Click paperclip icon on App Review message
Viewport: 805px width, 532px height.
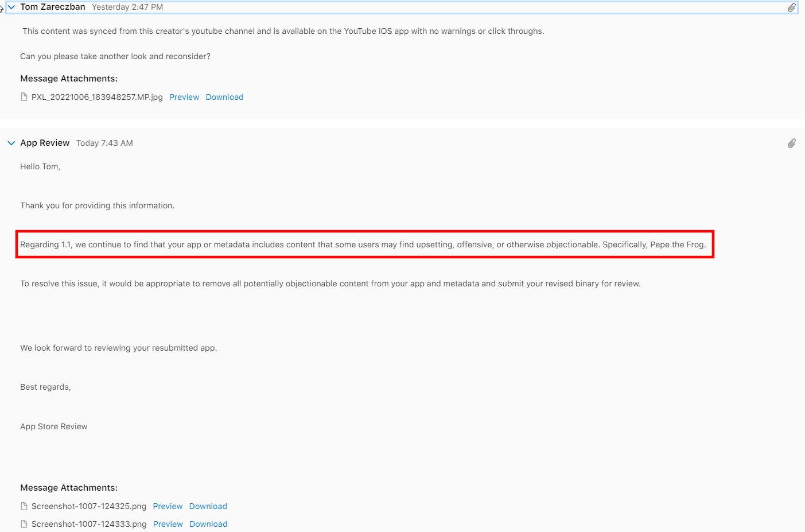click(791, 143)
